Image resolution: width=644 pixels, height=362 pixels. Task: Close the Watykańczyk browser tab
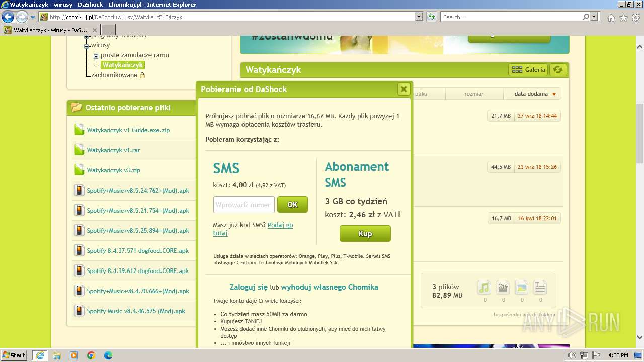(94, 30)
